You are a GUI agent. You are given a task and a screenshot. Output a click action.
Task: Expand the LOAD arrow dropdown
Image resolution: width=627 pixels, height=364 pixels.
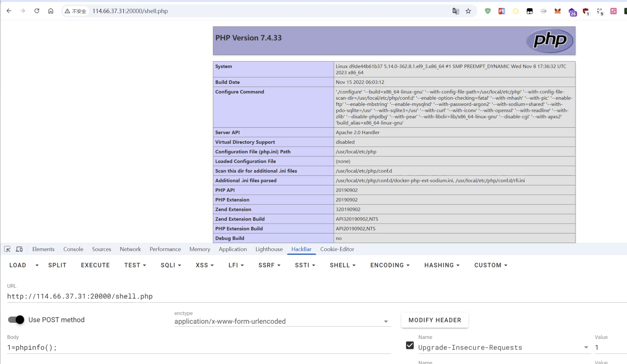[37, 265]
